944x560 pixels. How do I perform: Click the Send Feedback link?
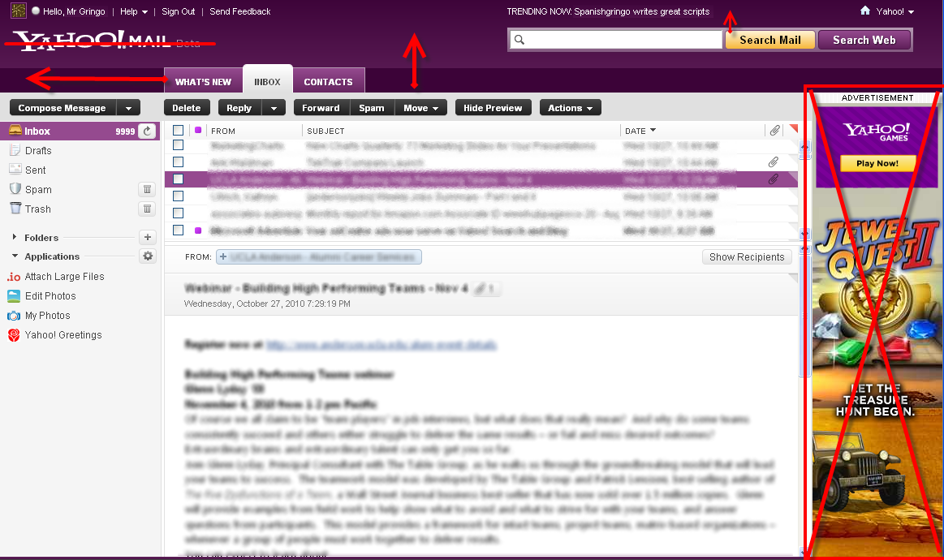(x=240, y=11)
